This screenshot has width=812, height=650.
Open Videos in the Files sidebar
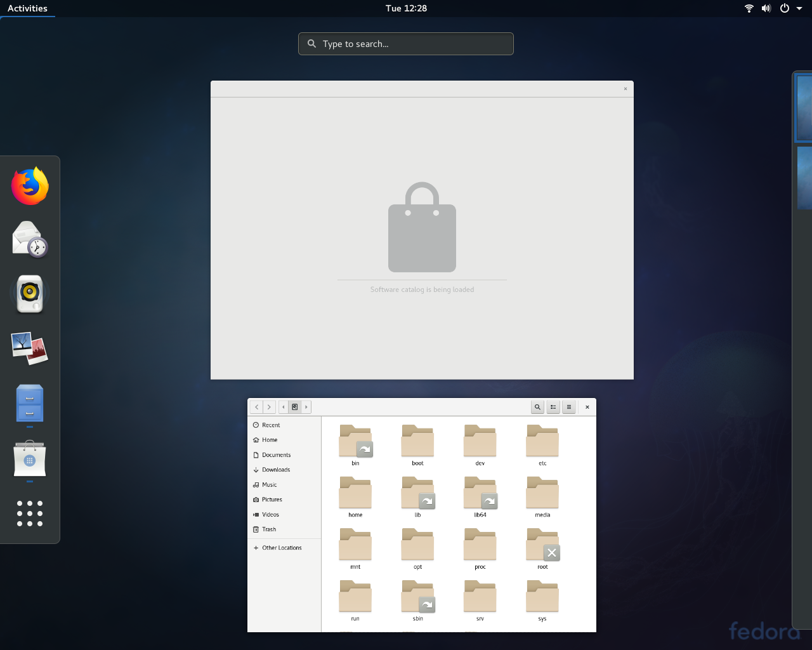[x=284, y=515]
